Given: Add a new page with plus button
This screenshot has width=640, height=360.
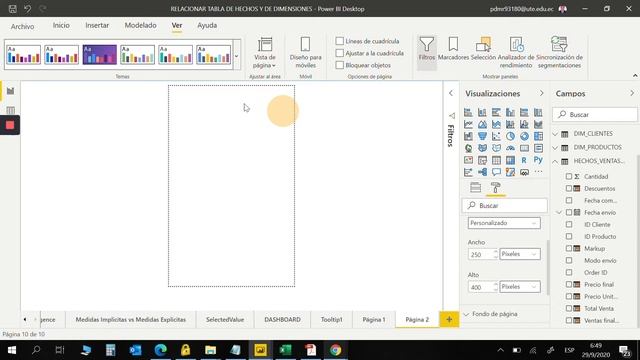Looking at the screenshot, I should (x=449, y=319).
